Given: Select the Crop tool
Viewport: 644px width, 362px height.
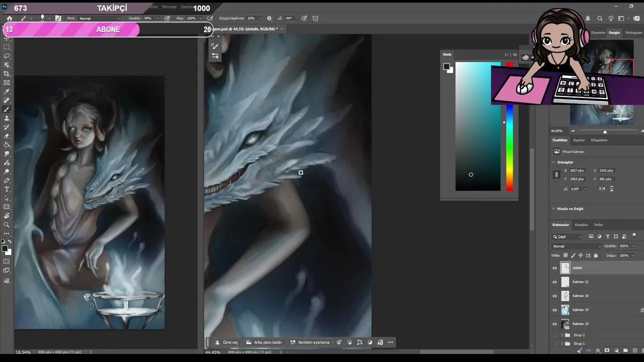Looking at the screenshot, I should 7,74.
